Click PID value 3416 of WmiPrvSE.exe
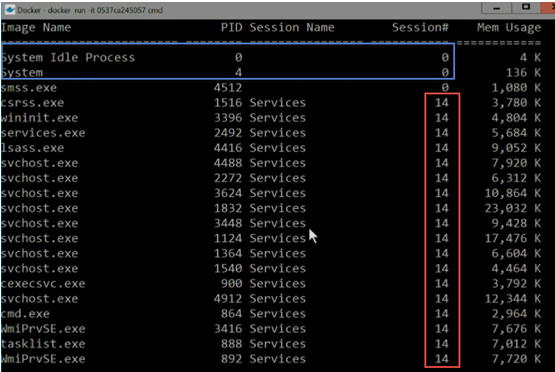This screenshot has width=555, height=372. point(228,329)
